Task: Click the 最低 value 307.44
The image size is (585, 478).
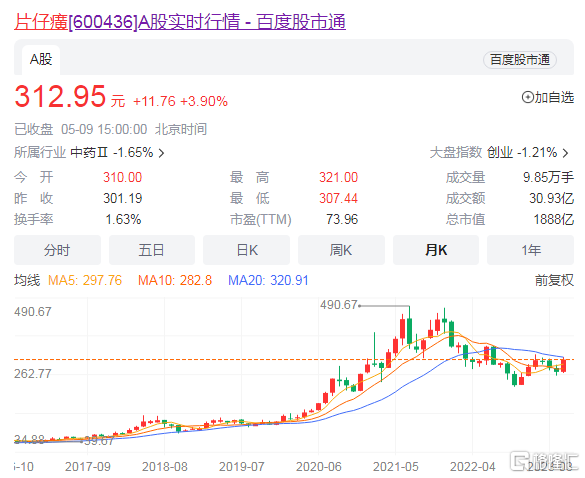Action: point(338,198)
